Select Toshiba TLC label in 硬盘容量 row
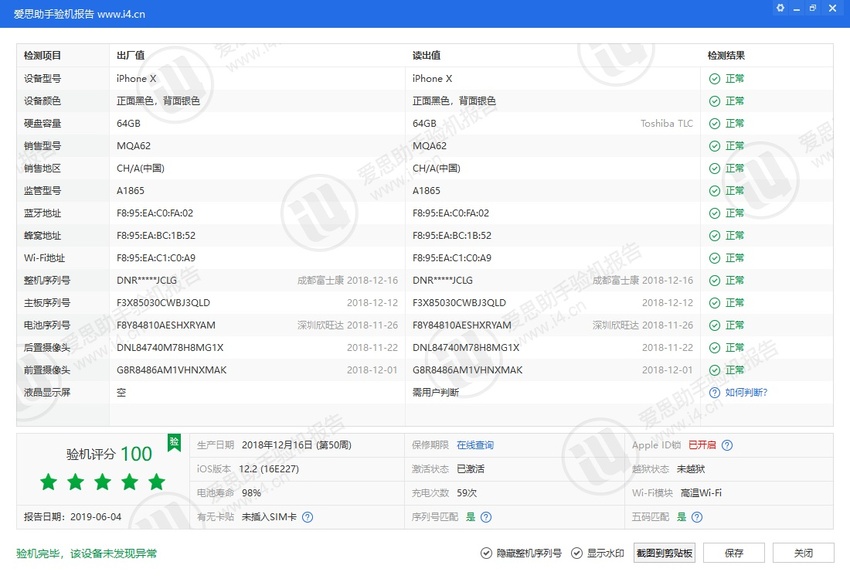This screenshot has width=850, height=579. (667, 124)
